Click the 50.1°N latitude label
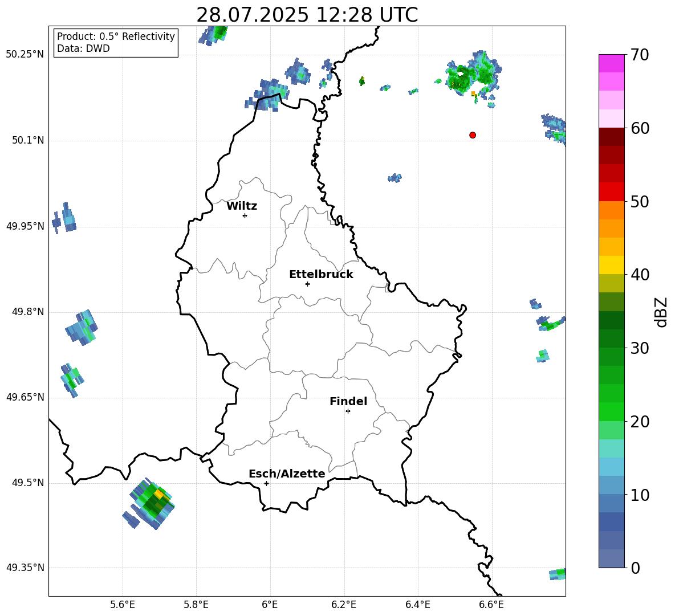 [x=28, y=141]
